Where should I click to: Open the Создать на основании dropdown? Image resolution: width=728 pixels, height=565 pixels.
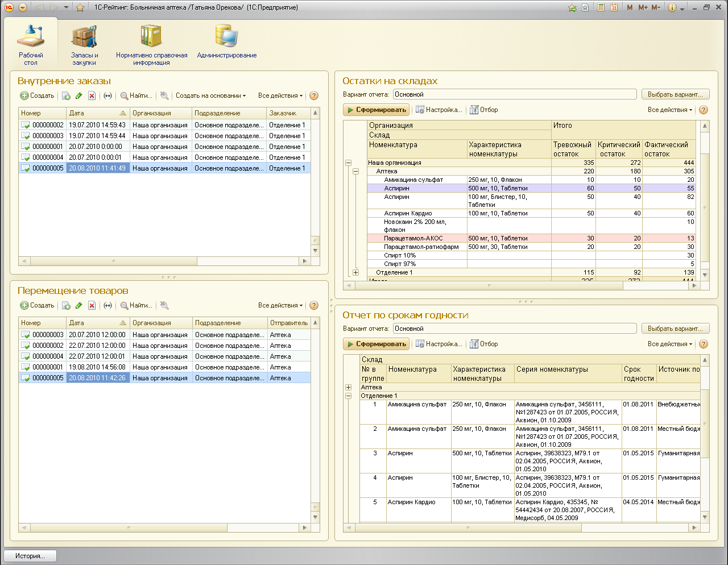[210, 96]
